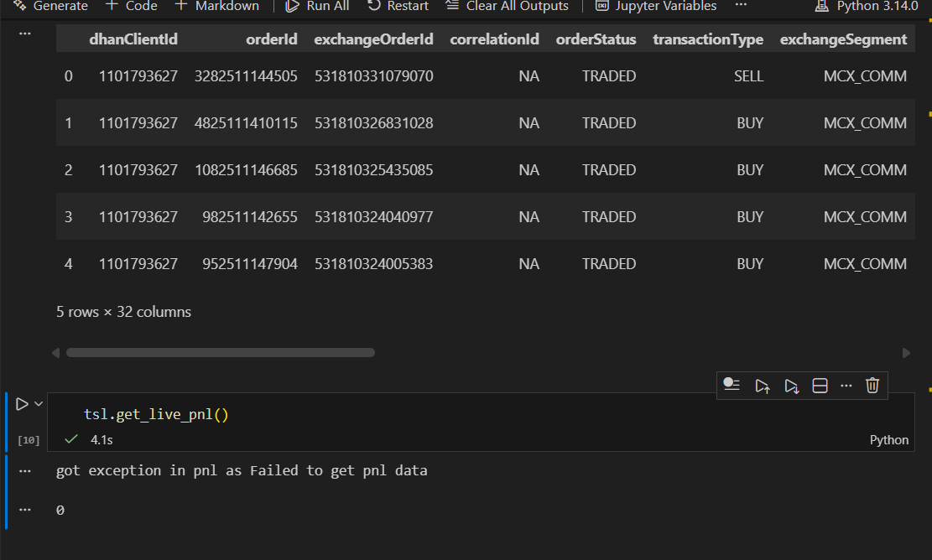The height and width of the screenshot is (560, 932).
Task: Clear All Outputs of the notebook
Action: pyautogui.click(x=507, y=6)
